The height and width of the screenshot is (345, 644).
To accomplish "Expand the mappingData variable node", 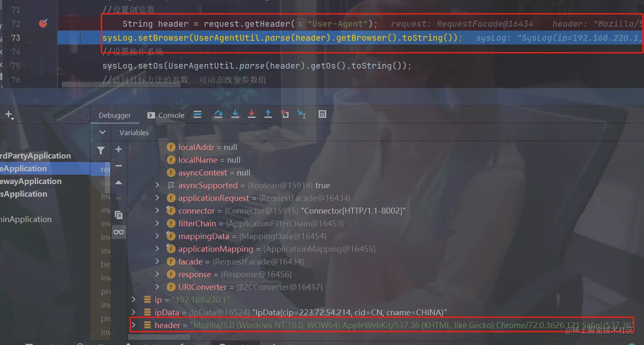I will tap(157, 236).
